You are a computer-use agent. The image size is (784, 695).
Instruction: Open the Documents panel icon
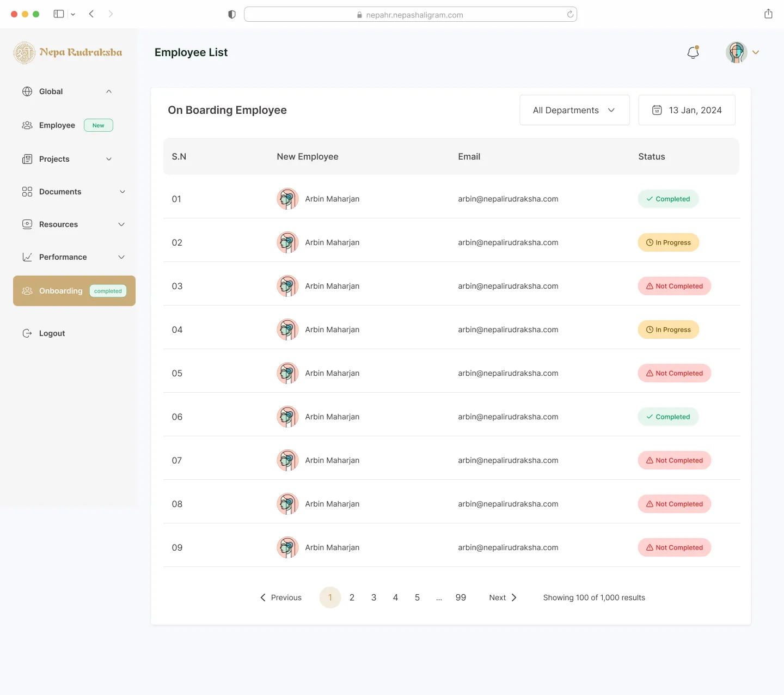pyautogui.click(x=27, y=192)
